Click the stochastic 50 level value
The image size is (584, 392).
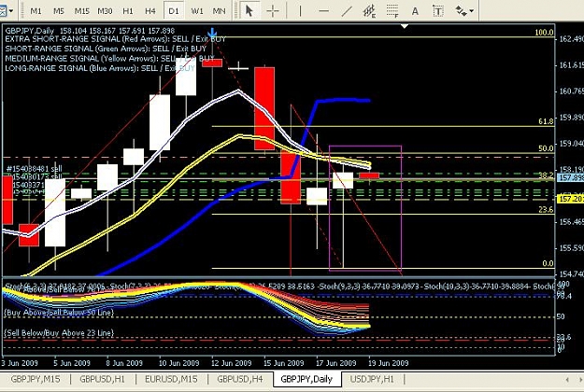coord(561,316)
